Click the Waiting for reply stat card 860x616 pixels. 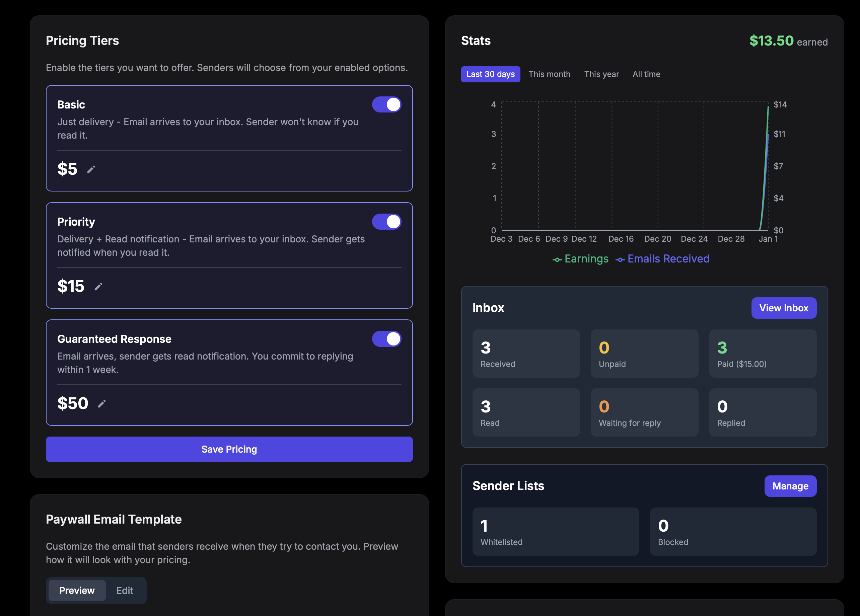644,412
